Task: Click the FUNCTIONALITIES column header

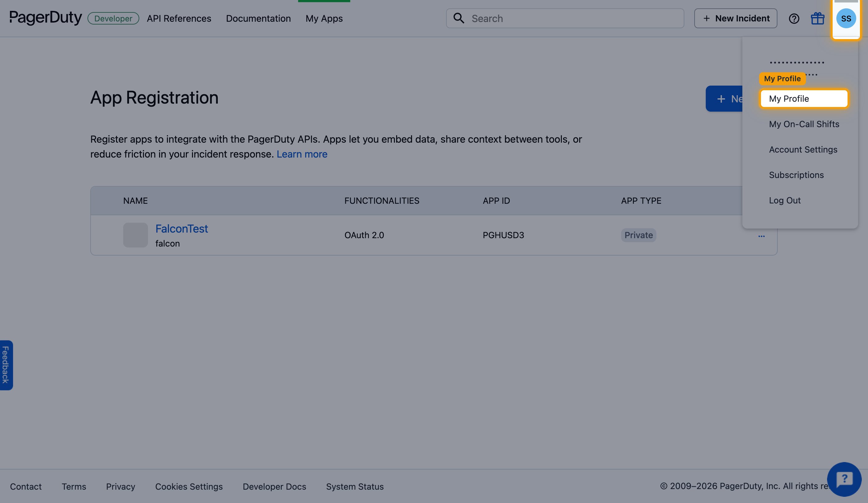Action: tap(382, 201)
